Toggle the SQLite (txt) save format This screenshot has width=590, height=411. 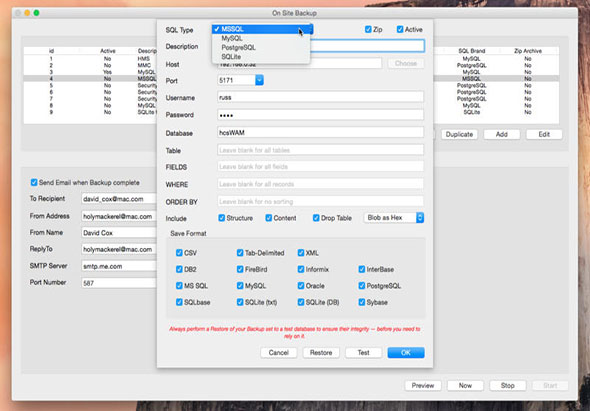click(240, 302)
